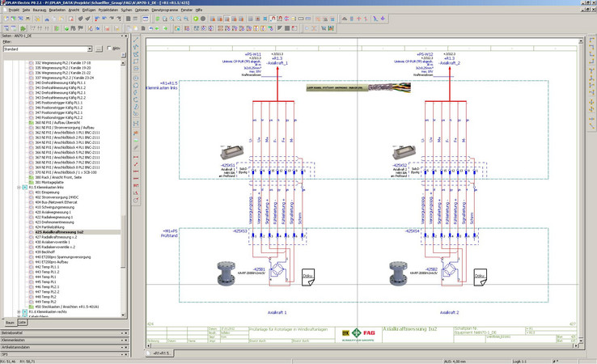
Task: Open the Filter dropdown showing Standard
Action: tap(88, 49)
